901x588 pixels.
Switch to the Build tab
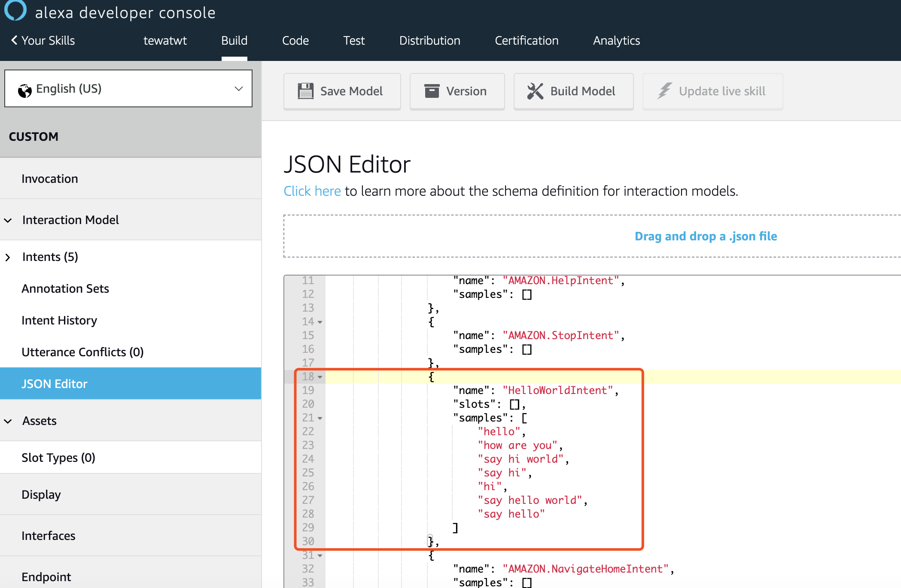(x=234, y=40)
